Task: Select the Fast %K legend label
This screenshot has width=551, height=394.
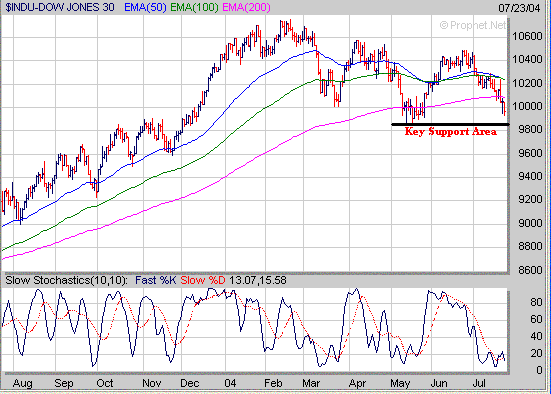Action: point(155,280)
